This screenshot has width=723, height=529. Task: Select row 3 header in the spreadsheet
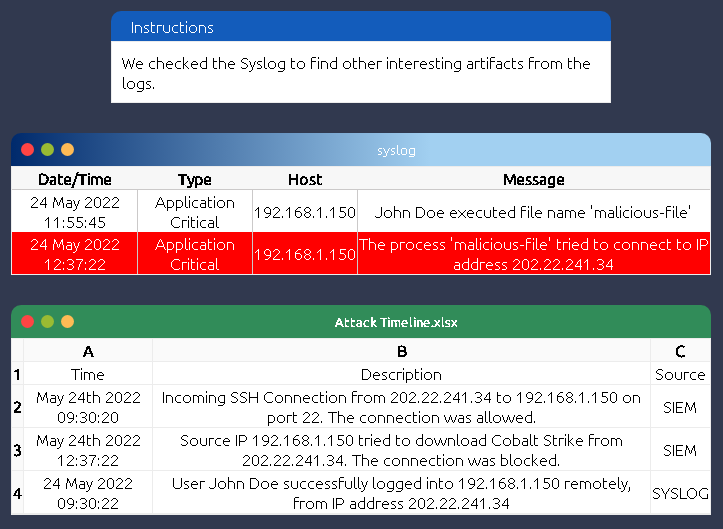pos(17,450)
